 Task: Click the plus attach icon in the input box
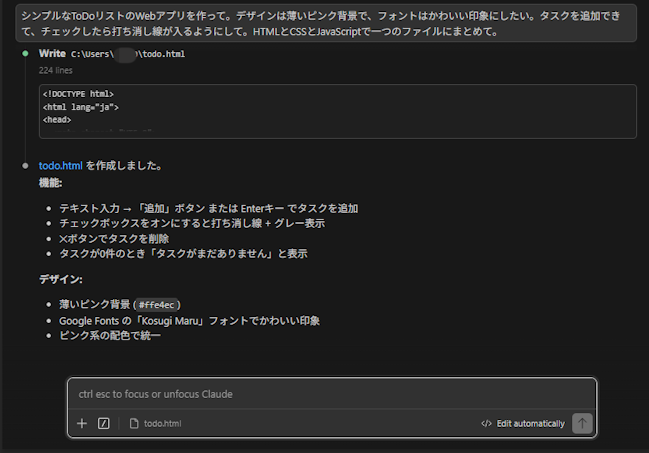click(82, 423)
